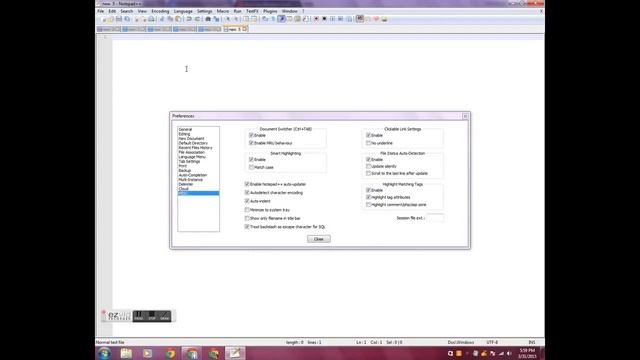The height and width of the screenshot is (360, 640).
Task: Check Highlight comment/php/asp zone checkbox
Action: [x=368, y=204]
